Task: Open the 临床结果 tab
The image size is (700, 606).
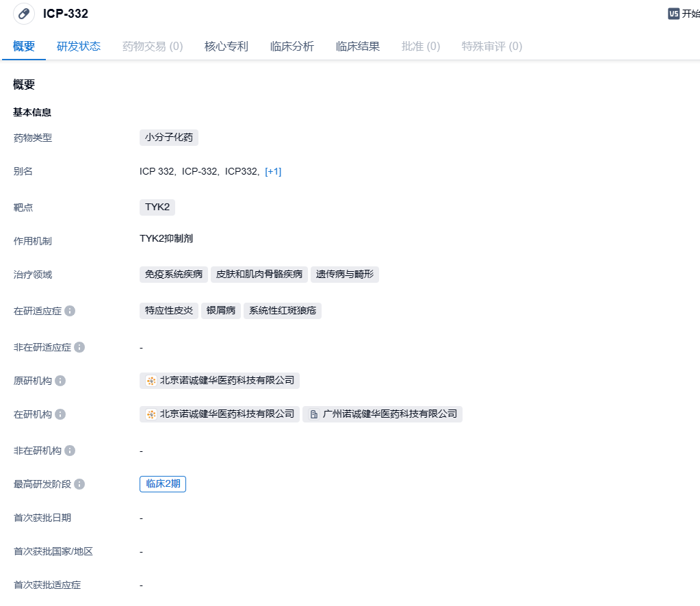Action: point(358,47)
